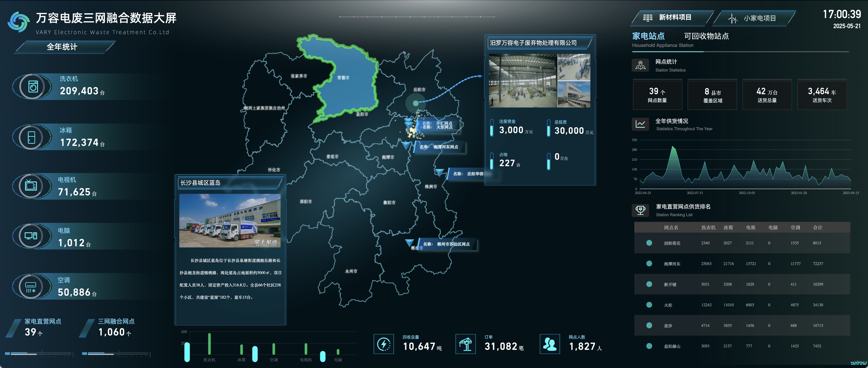Viewport: 868px width, 368px height.
Task: Click the washing machine icon
Action: pos(32,87)
